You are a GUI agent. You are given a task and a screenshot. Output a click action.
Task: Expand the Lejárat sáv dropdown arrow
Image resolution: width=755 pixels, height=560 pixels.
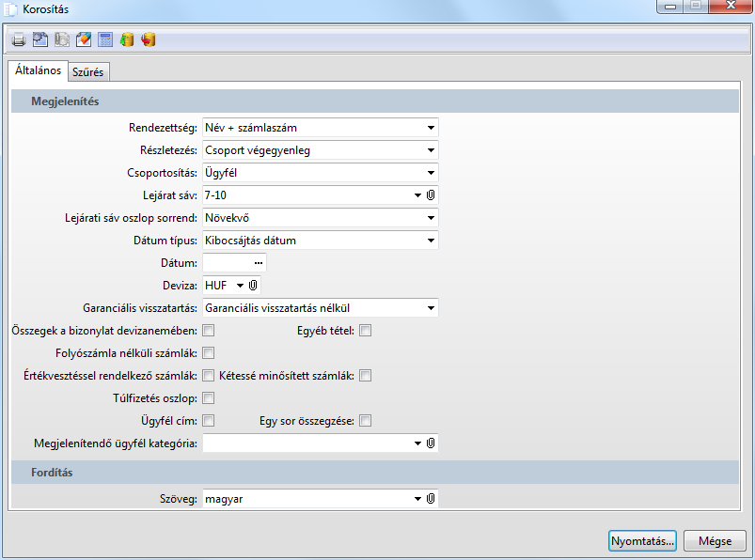click(x=417, y=195)
